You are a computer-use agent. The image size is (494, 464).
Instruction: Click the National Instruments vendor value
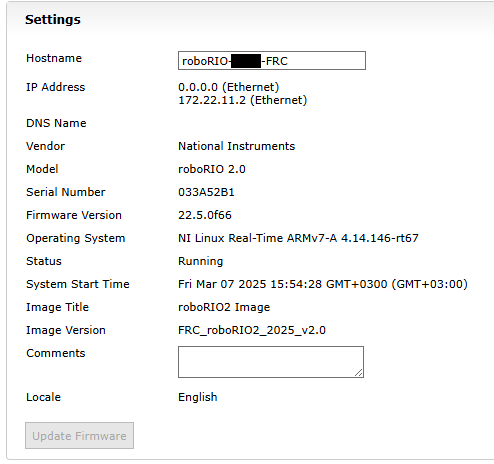237,146
